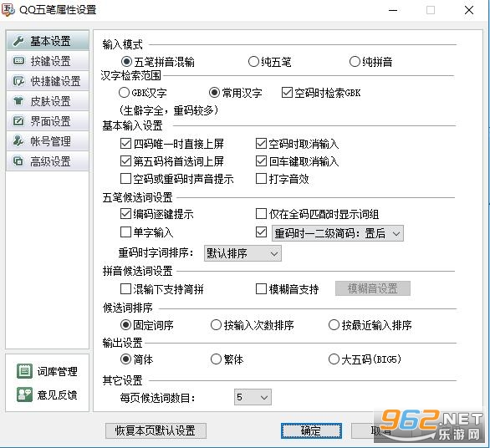
Task: Click the 词库管理 dictionary icon
Action: point(24,371)
